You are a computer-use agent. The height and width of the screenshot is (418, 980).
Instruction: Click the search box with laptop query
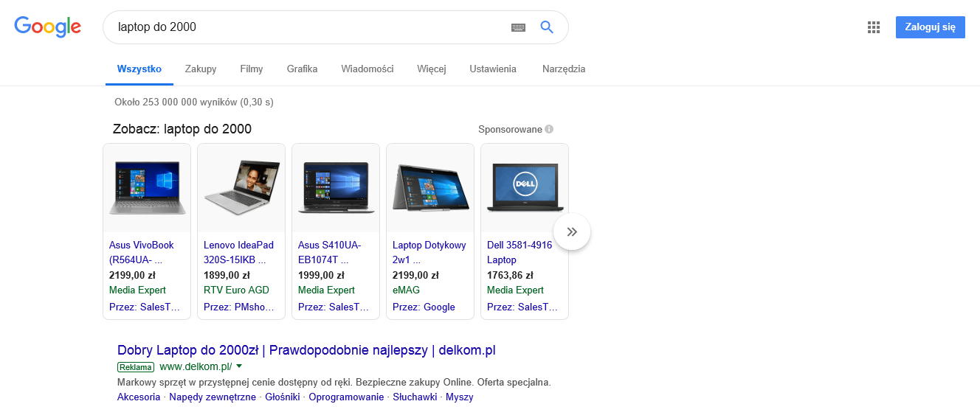click(x=310, y=27)
